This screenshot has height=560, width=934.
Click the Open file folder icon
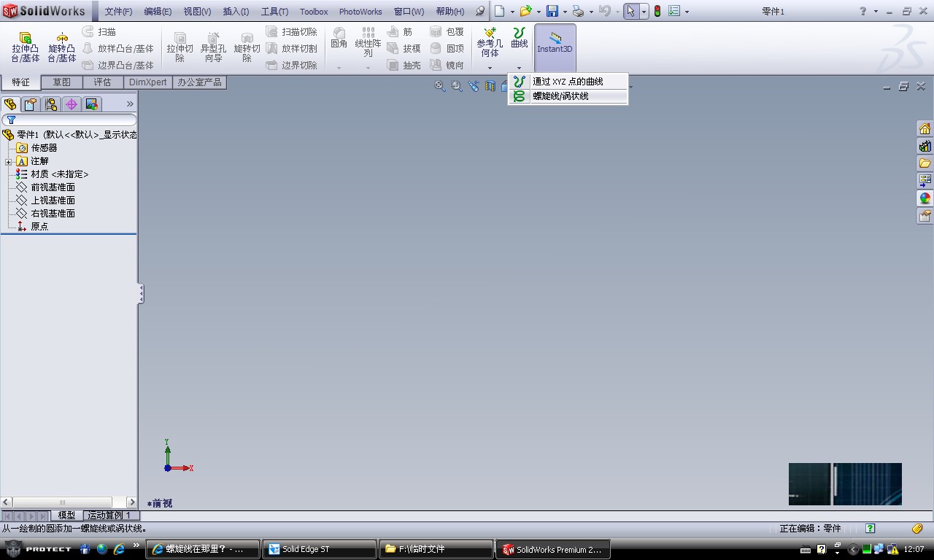525,11
